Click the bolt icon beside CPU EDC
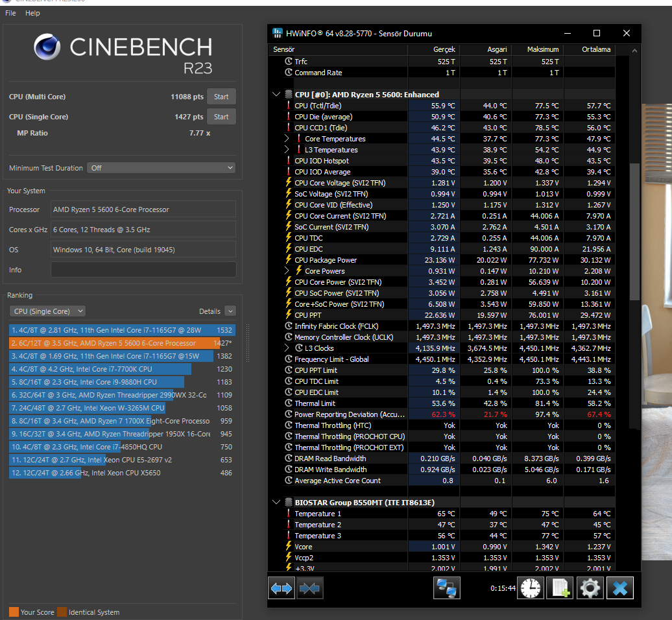 coord(289,248)
